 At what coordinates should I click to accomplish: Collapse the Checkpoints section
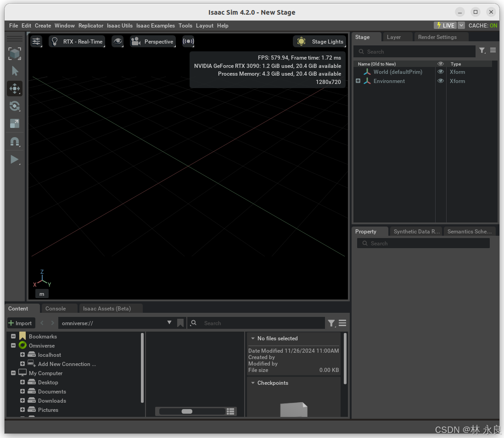(253, 383)
